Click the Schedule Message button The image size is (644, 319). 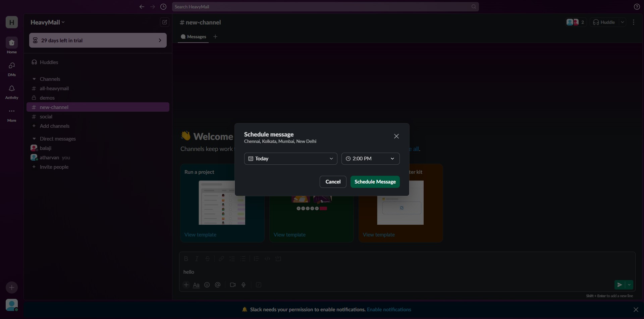click(375, 182)
